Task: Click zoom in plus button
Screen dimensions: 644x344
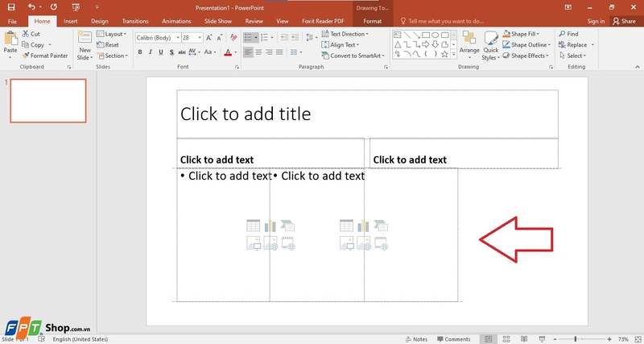Action: pos(609,339)
